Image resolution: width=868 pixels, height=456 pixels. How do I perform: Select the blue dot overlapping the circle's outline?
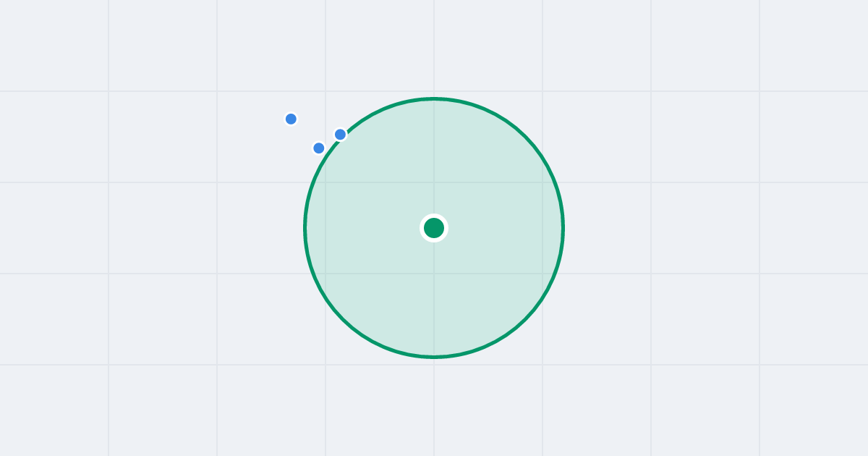[340, 135]
